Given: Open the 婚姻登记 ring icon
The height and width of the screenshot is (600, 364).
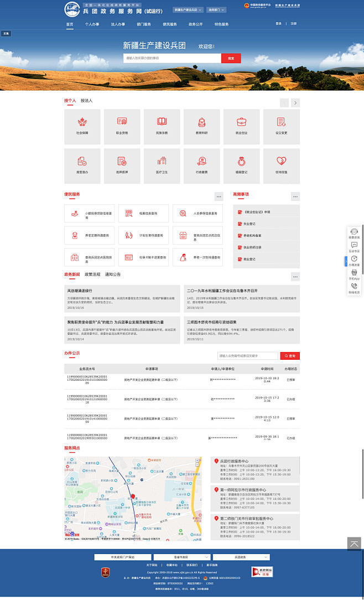Looking at the screenshot, I should (241, 162).
